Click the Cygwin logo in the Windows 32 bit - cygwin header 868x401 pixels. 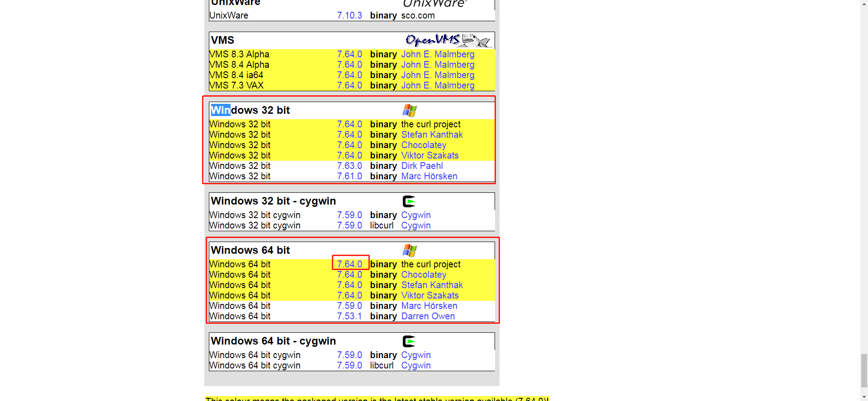coord(409,201)
